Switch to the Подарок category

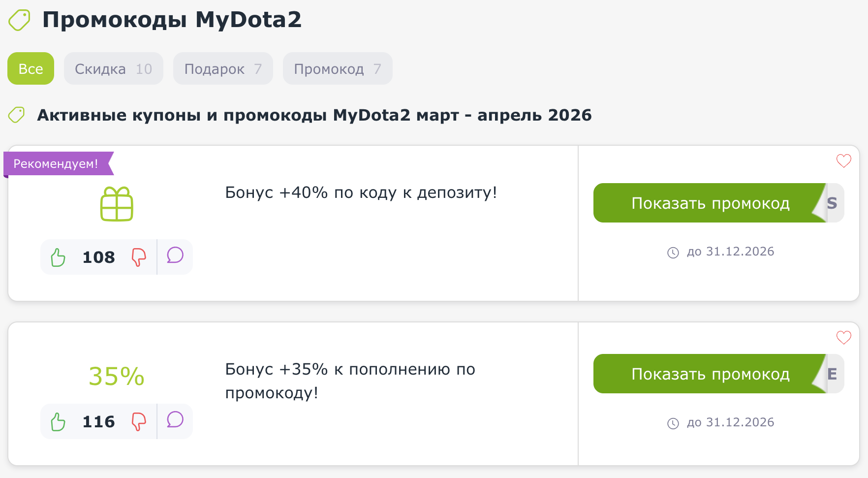tap(222, 68)
